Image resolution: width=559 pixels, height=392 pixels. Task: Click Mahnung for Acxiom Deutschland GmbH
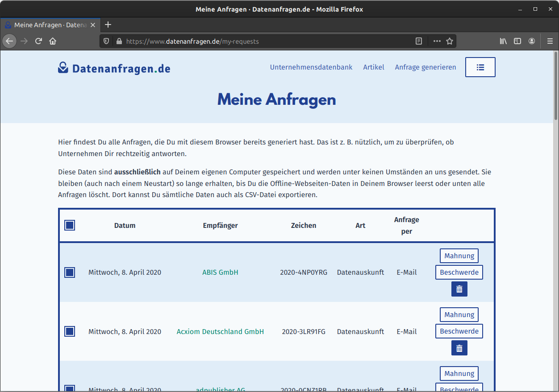459,315
